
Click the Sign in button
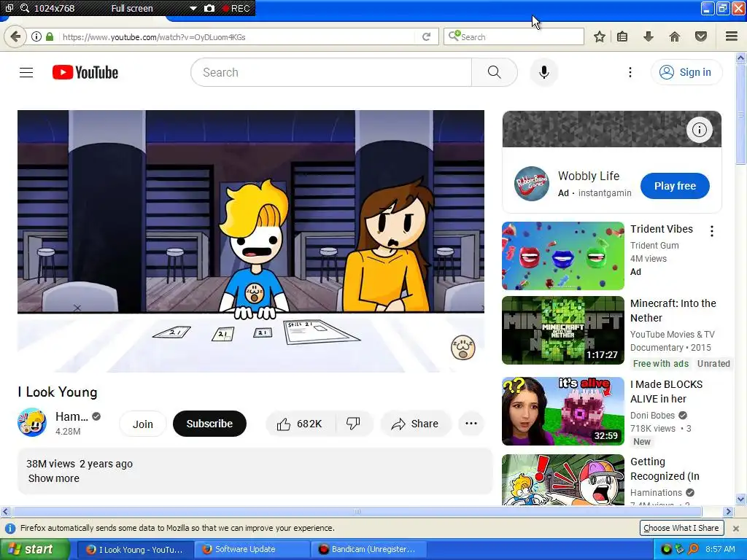click(686, 72)
